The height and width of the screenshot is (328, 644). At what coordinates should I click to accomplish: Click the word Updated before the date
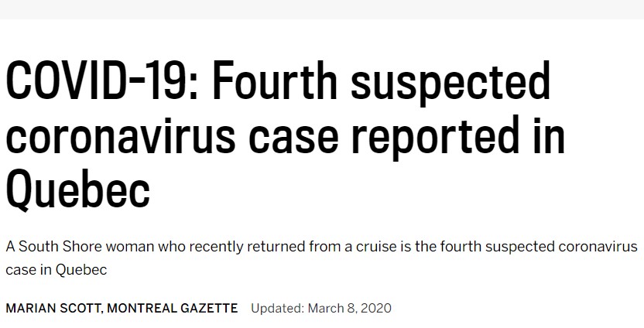(276, 308)
